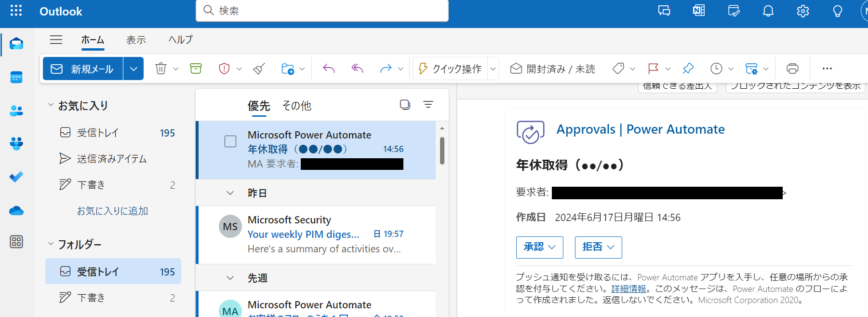
Task: Click the snooze clock icon
Action: point(717,69)
